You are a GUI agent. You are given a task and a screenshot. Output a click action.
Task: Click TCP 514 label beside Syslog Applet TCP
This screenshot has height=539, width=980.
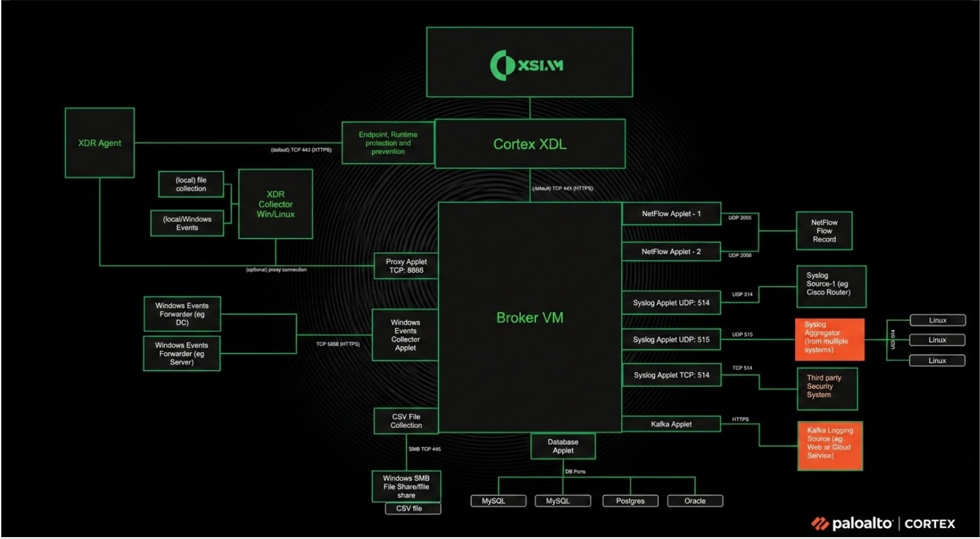(742, 368)
